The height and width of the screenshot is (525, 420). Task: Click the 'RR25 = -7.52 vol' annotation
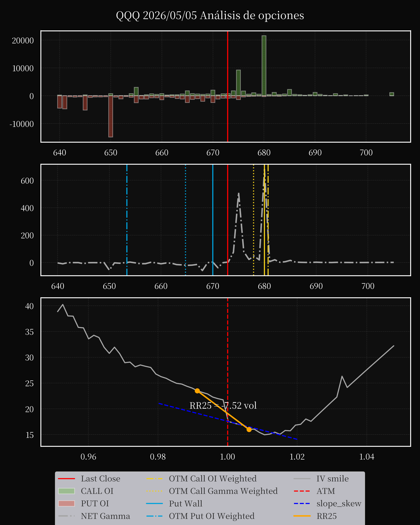click(x=223, y=405)
